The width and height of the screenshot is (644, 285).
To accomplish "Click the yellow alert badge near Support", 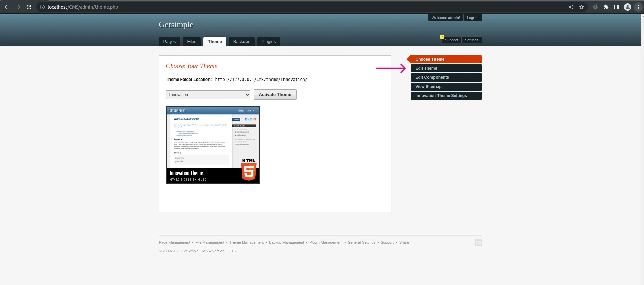I will point(442,37).
